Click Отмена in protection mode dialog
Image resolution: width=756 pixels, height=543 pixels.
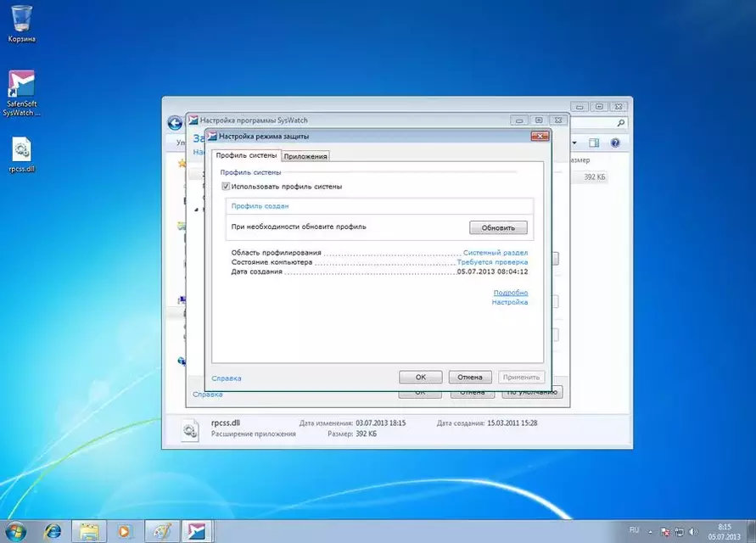click(x=470, y=377)
